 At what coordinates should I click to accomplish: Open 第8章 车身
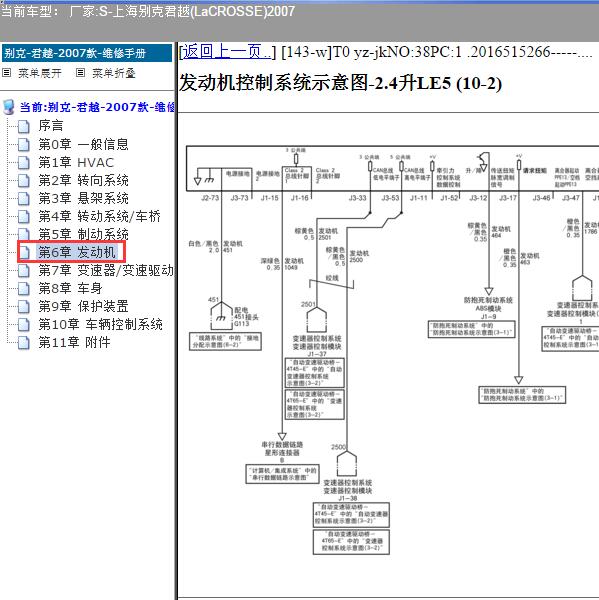click(x=70, y=289)
